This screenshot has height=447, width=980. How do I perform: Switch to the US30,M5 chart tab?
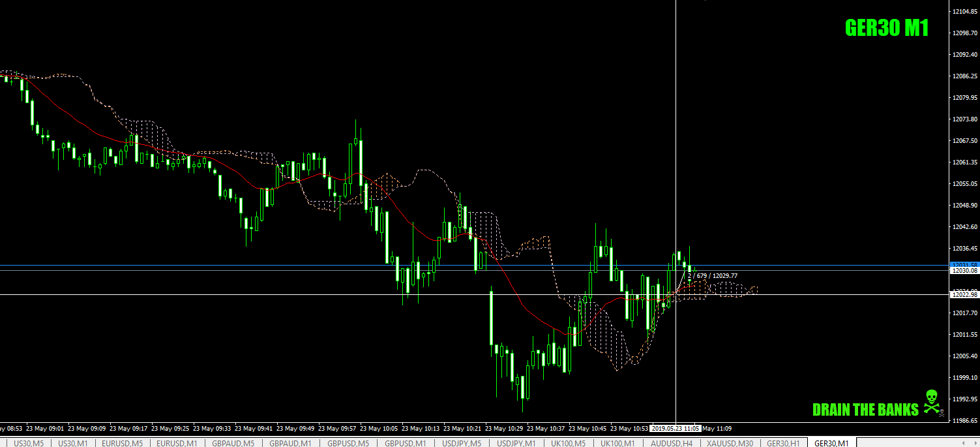(29, 442)
